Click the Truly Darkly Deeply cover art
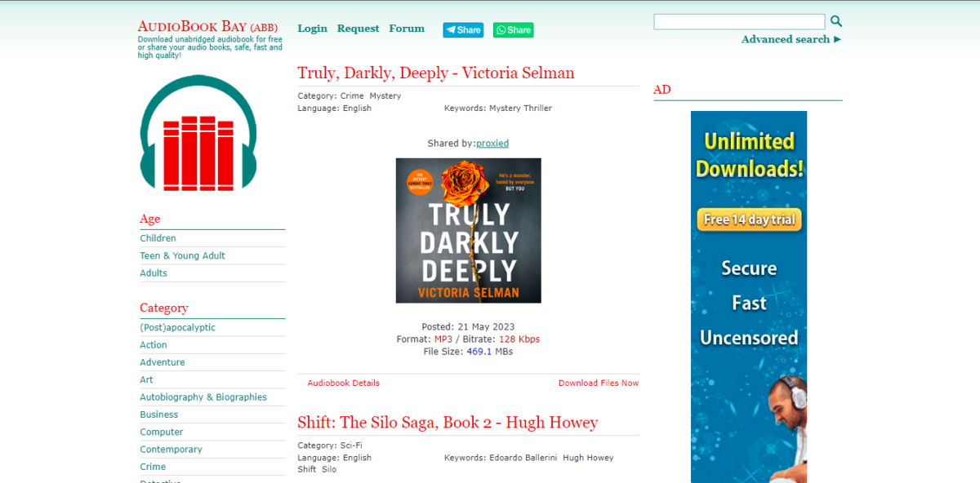 pyautogui.click(x=468, y=231)
